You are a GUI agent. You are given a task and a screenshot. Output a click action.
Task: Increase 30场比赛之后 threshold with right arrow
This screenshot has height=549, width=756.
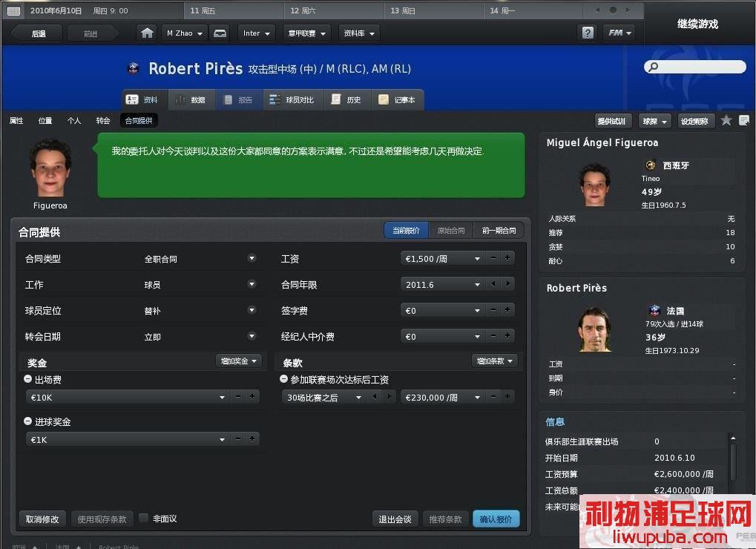coord(389,397)
